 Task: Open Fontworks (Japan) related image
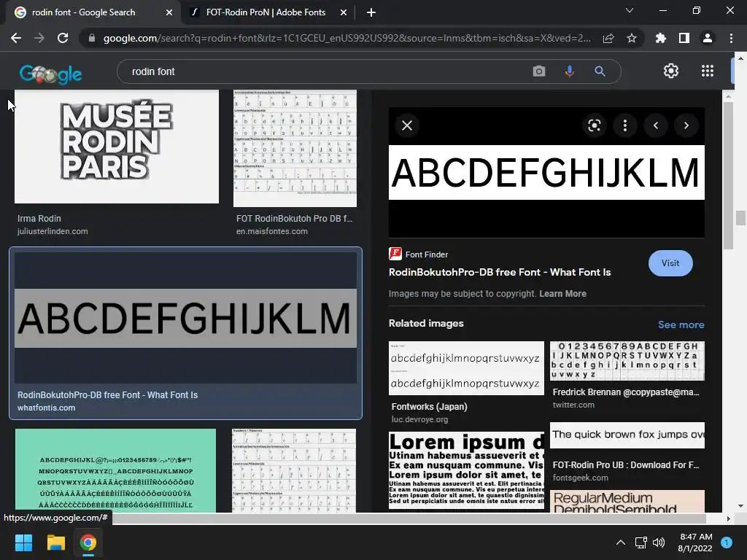(x=466, y=368)
